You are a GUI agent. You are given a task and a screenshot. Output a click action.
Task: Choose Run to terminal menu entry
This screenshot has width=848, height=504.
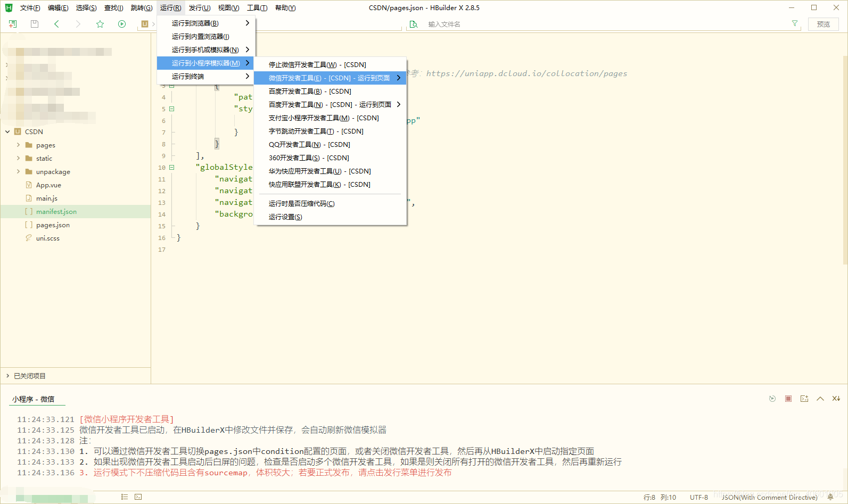(206, 76)
